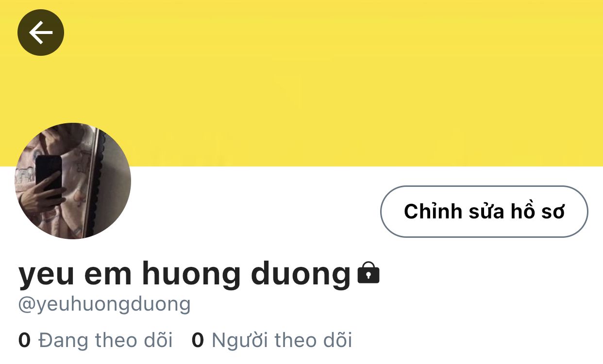Open the yellow header banner image
Viewport: 603px width, 364px height.
coord(301,83)
